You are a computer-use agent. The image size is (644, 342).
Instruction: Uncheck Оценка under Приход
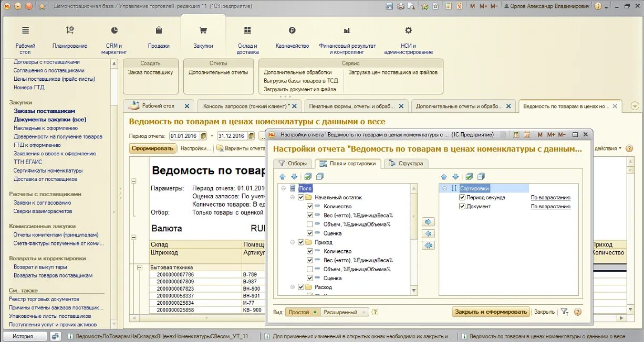pyautogui.click(x=310, y=278)
